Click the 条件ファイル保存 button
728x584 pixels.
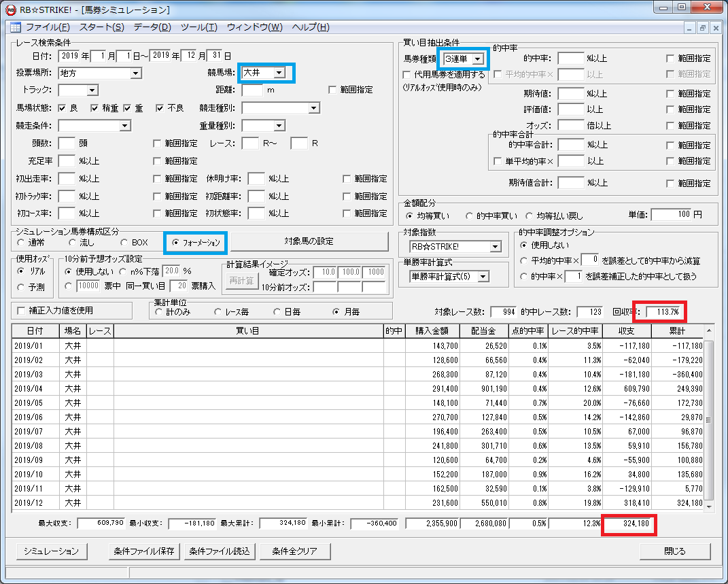144,551
